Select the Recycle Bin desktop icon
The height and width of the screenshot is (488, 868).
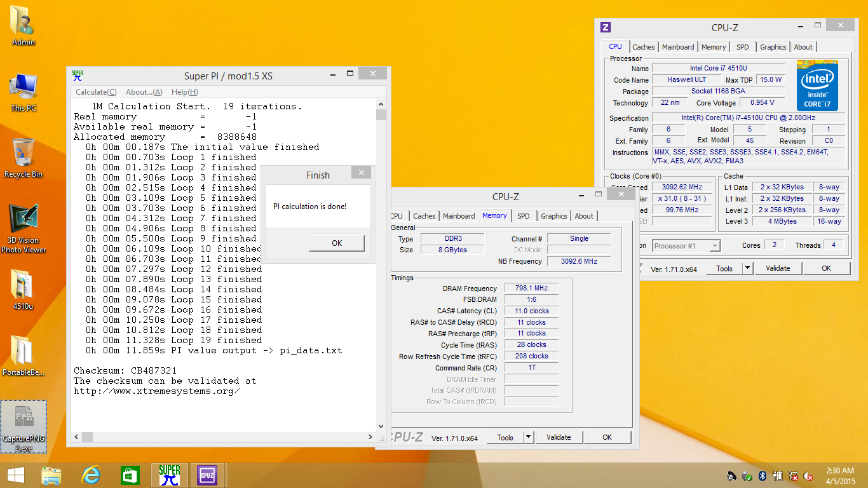(x=24, y=158)
